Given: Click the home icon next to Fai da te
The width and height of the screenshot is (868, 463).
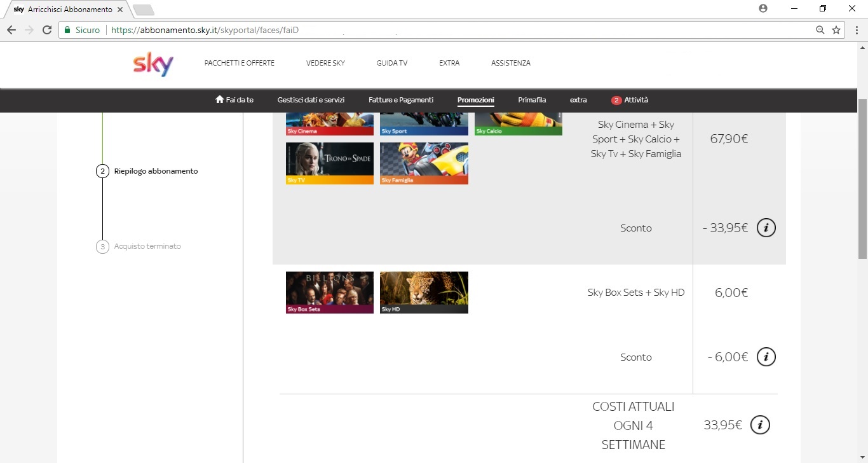Looking at the screenshot, I should (220, 100).
